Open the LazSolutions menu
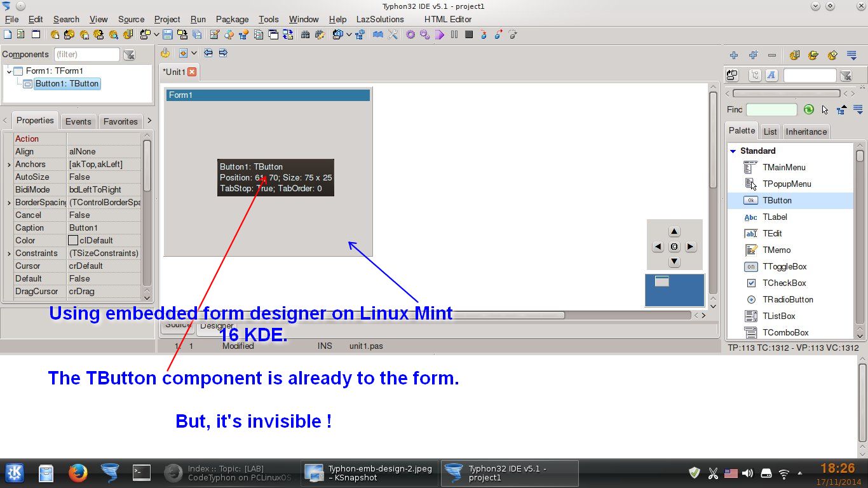This screenshot has width=868, height=488. [x=380, y=19]
